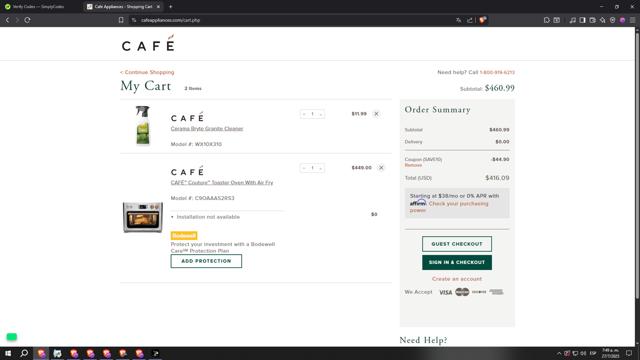Reload the cart page
Image resolution: width=640 pixels, height=360 pixels.
[x=27, y=20]
